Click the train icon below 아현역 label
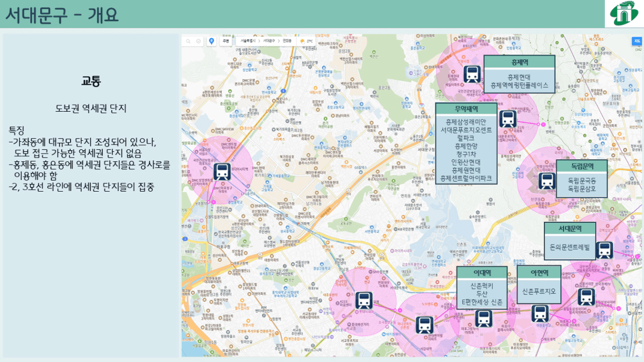The image size is (644, 362). pos(540,314)
